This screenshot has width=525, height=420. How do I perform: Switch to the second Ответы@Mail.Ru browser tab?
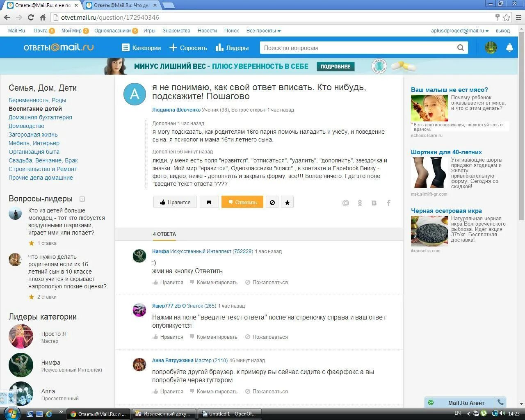122,5
